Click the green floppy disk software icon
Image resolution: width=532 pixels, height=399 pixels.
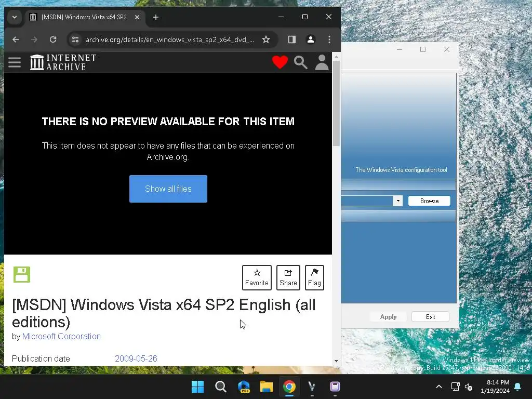coord(22,274)
